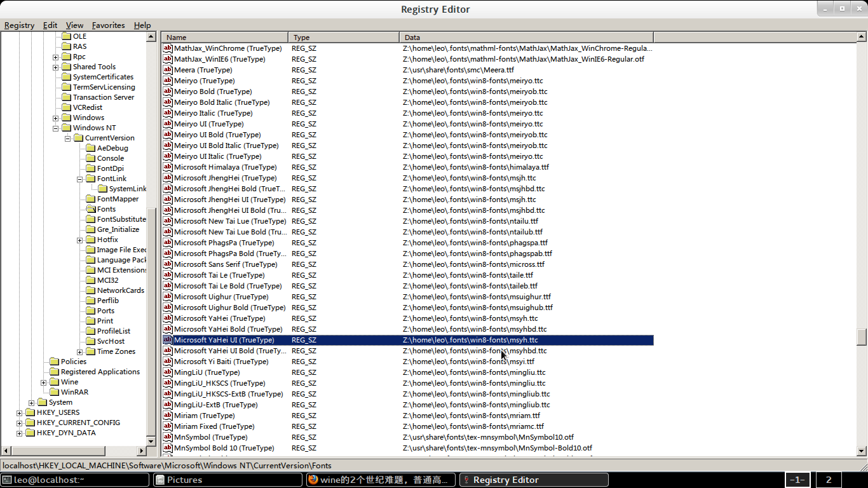The height and width of the screenshot is (488, 868).
Task: Expand the HKEY_DYN_DATA hive
Action: 20,433
